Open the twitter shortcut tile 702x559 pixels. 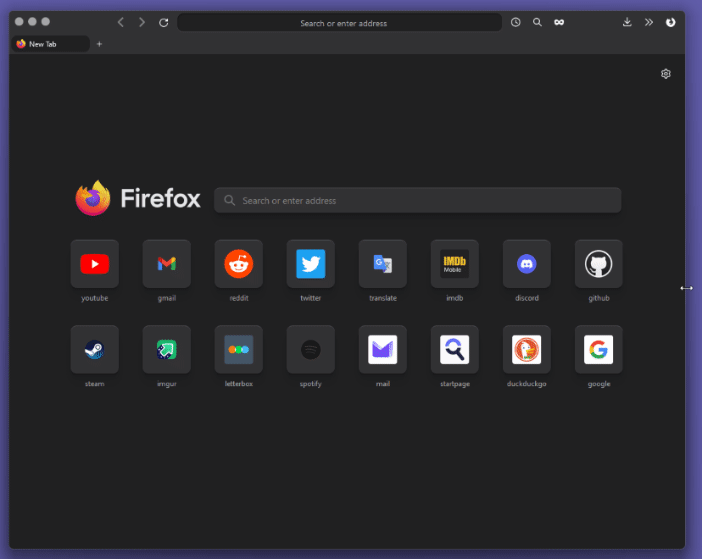pyautogui.click(x=311, y=264)
